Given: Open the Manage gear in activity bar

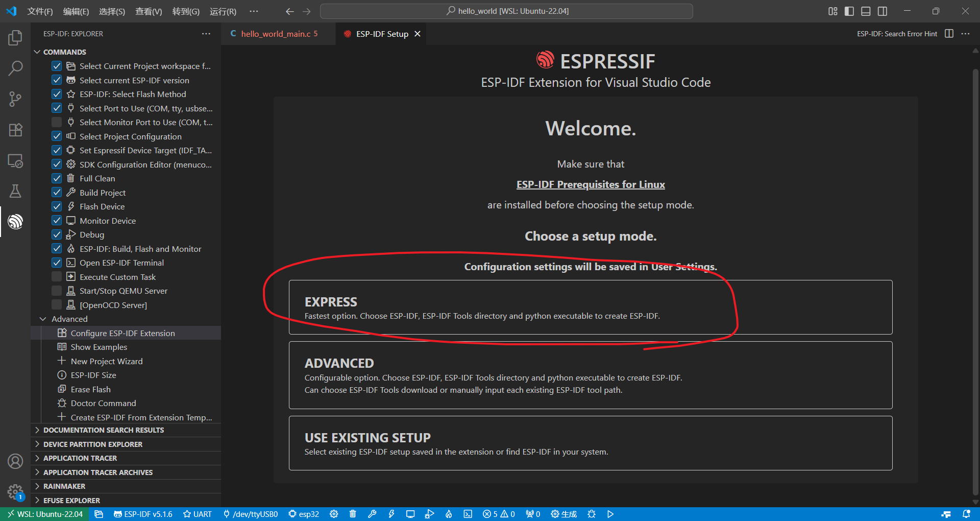Looking at the screenshot, I should click(15, 492).
